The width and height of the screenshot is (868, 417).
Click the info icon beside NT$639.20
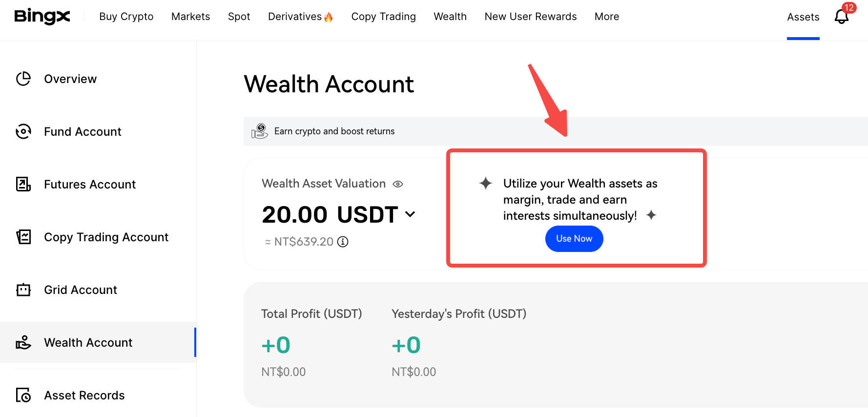(343, 242)
